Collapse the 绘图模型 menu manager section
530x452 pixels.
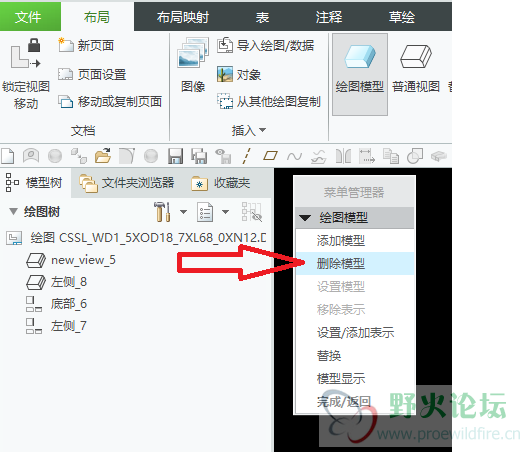click(x=305, y=218)
